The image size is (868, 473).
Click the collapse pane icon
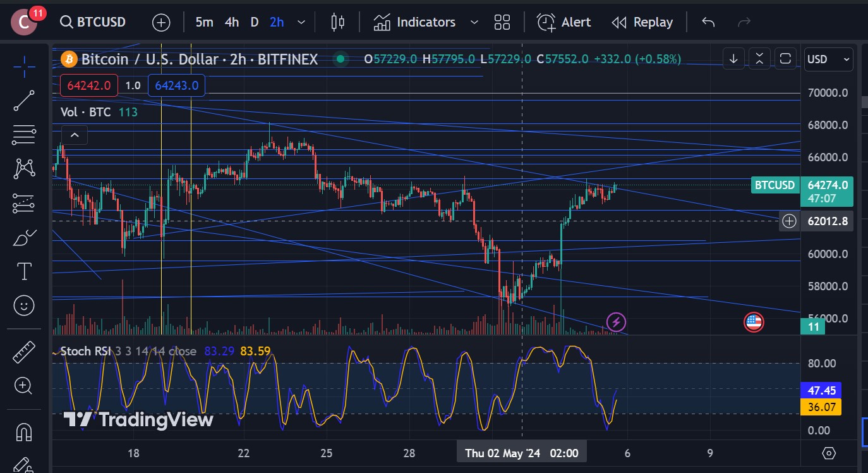coord(759,59)
